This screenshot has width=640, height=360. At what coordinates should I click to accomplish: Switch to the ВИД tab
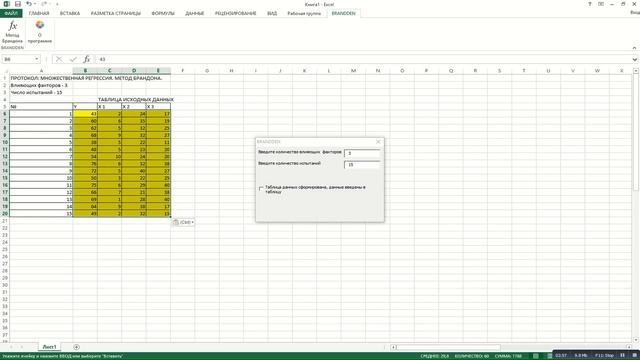[x=272, y=13]
